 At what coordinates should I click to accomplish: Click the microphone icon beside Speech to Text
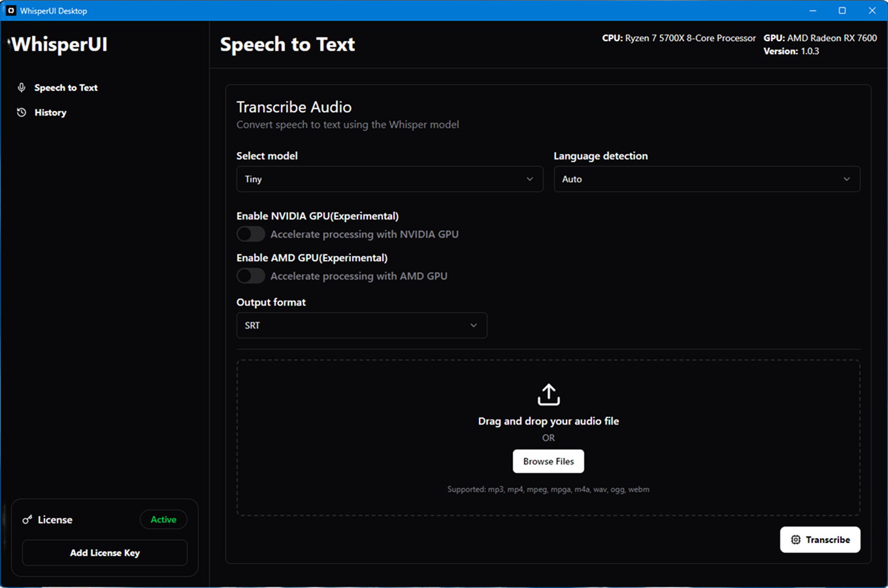tap(22, 88)
